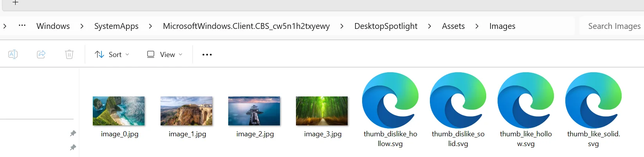Click the image_3.jpg file name

click(x=323, y=134)
